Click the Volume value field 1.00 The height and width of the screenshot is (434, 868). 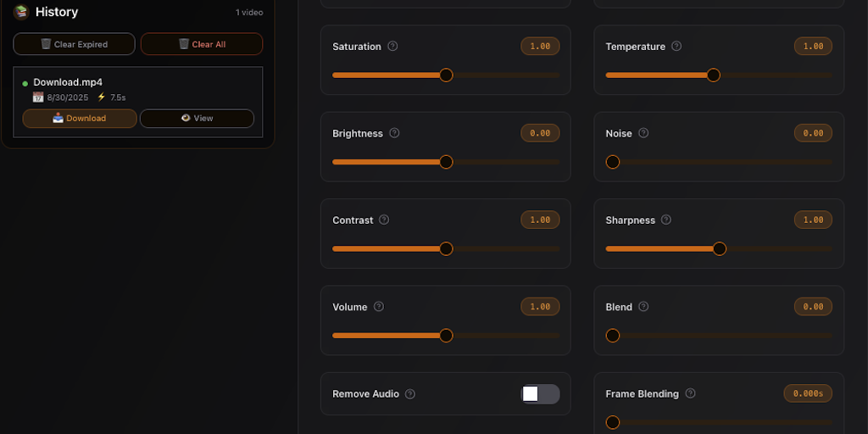(540, 306)
